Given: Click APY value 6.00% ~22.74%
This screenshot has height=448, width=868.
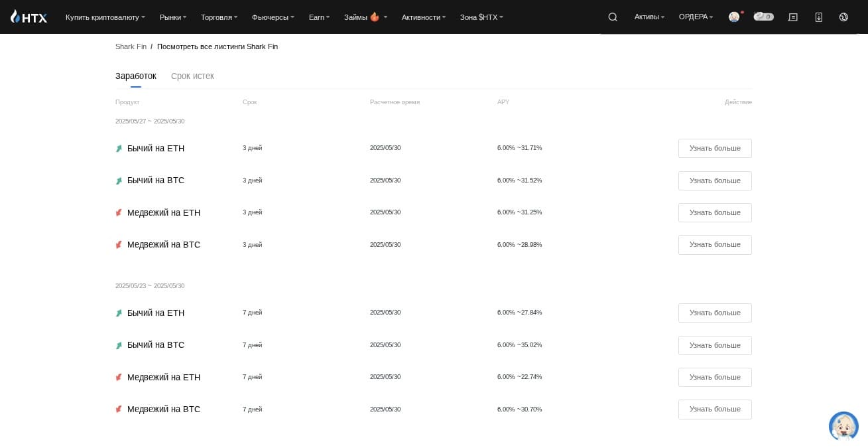Looking at the screenshot, I should coord(519,377).
